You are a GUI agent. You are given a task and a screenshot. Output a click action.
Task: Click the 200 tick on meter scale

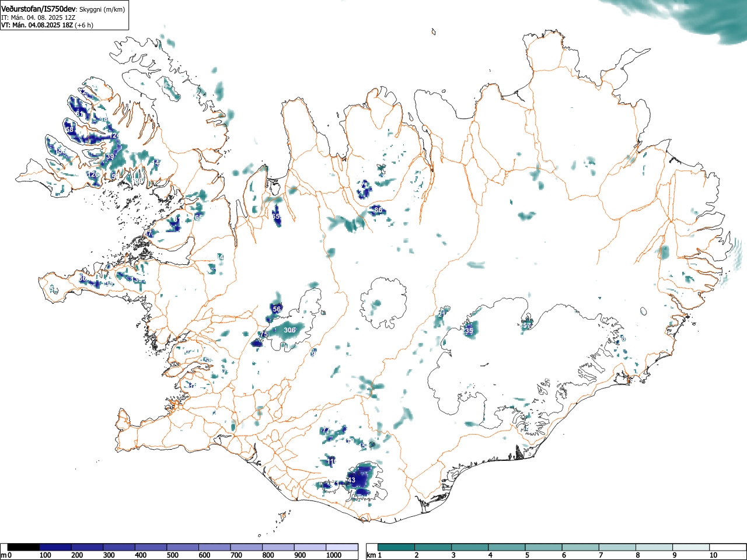(x=76, y=555)
